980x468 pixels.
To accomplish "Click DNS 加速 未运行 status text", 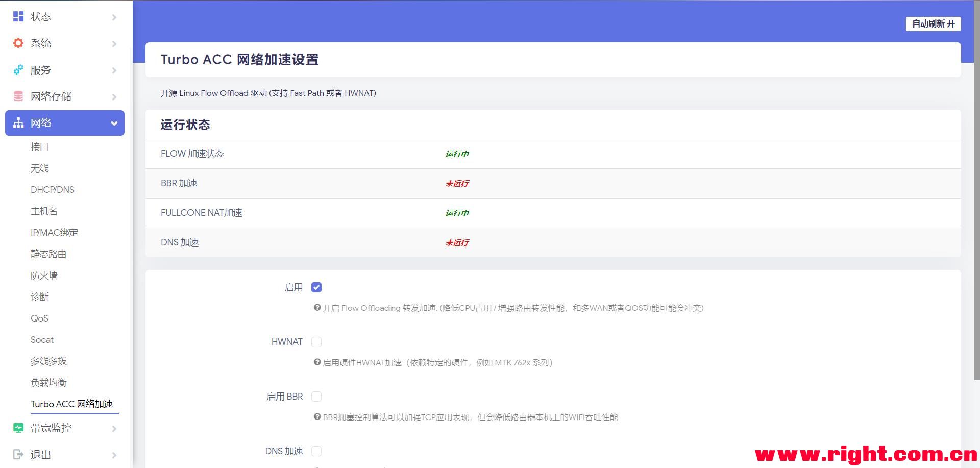I will [457, 243].
